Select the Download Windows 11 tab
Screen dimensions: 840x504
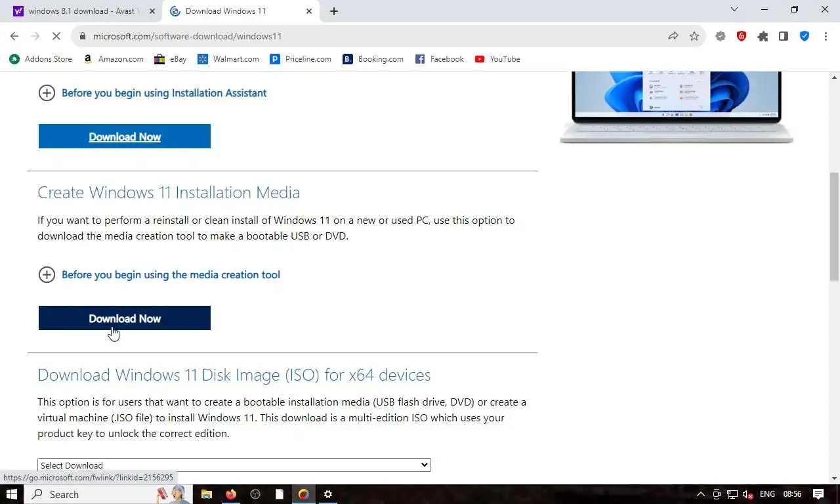tap(240, 11)
